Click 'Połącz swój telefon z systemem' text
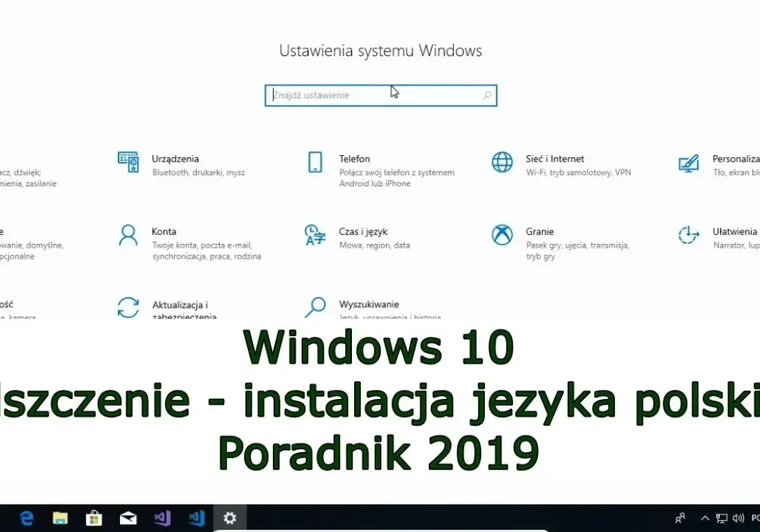 pyautogui.click(x=397, y=173)
